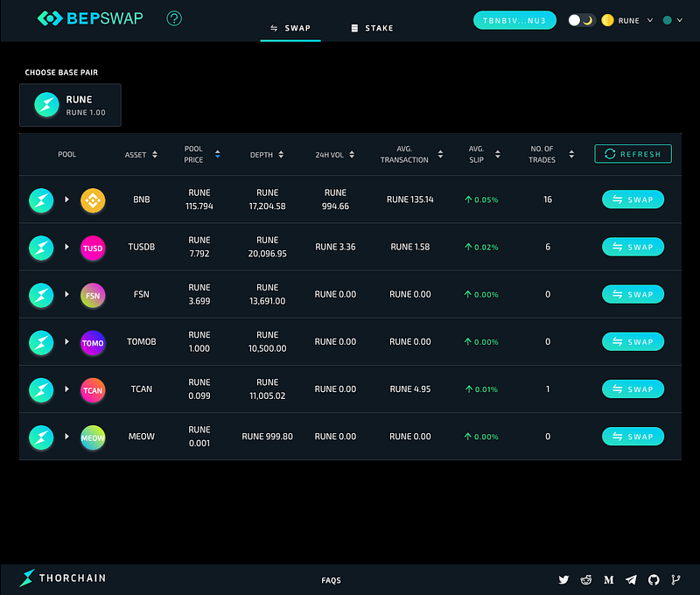Open the Reddit link in footer
Viewport: 700px width, 595px height.
(x=586, y=579)
